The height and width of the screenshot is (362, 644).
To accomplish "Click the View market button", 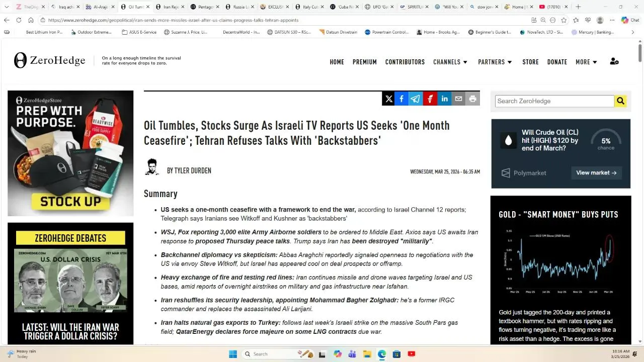I will pyautogui.click(x=596, y=172).
